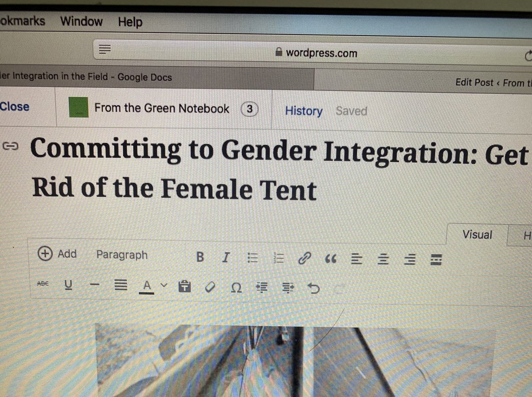Underline the selected text

click(x=68, y=285)
